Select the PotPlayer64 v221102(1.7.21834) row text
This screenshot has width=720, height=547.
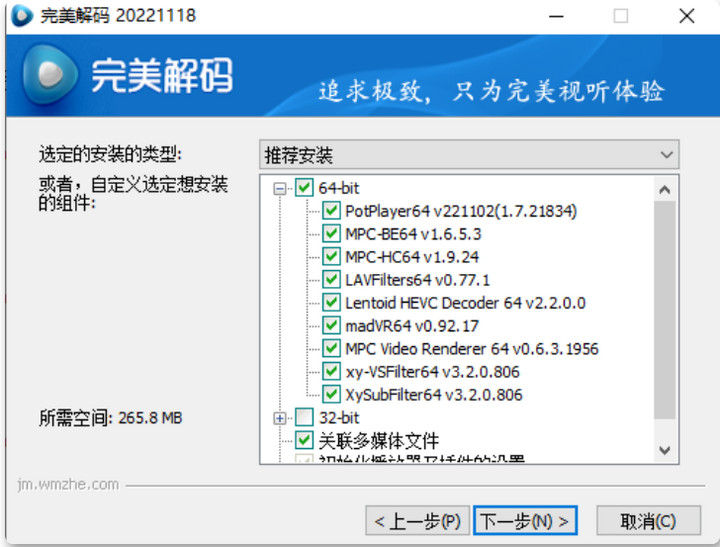tap(461, 211)
